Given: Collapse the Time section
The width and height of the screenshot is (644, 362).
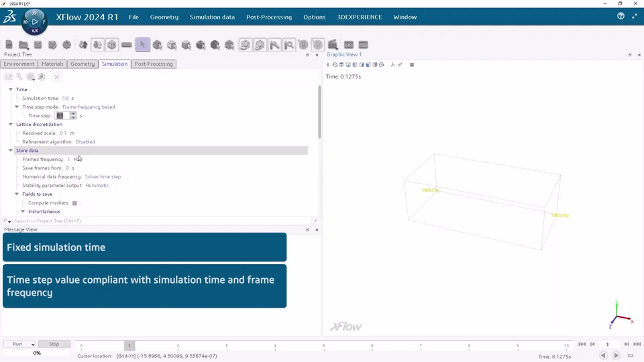Looking at the screenshot, I should point(11,89).
